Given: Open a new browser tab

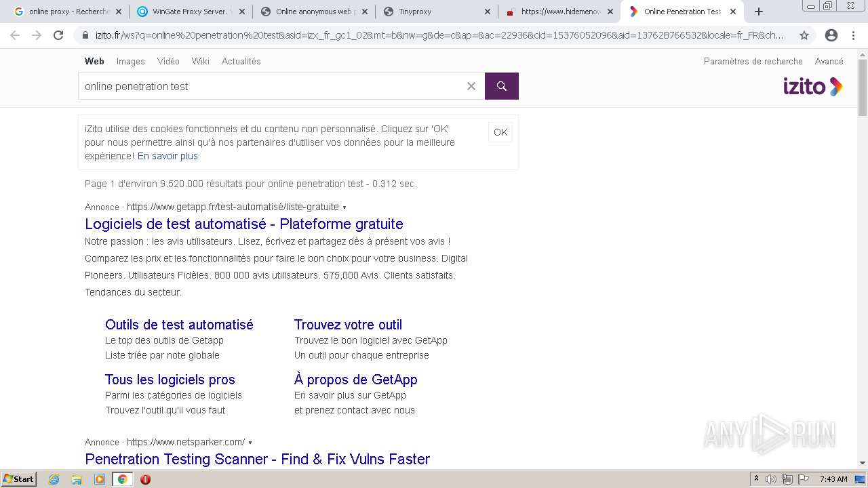Looking at the screenshot, I should [759, 12].
